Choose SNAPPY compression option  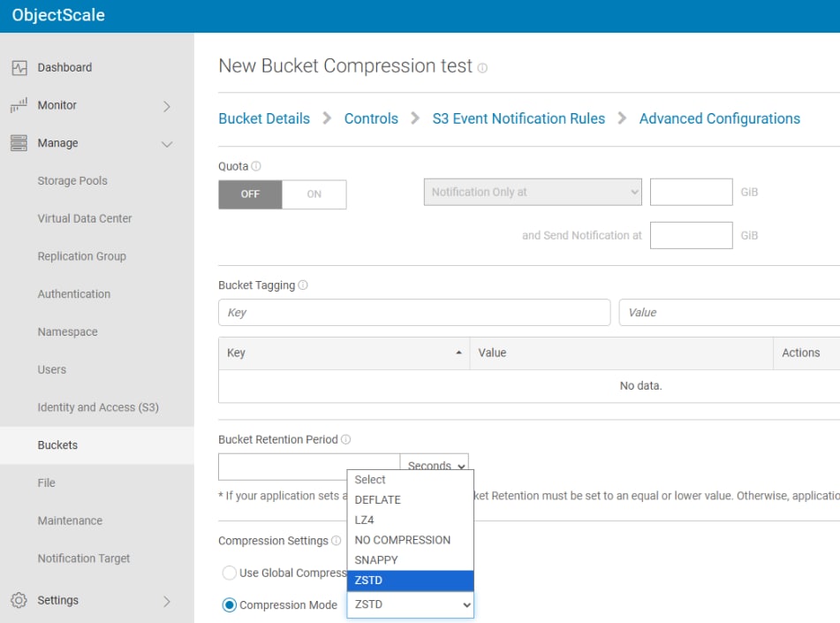pyautogui.click(x=411, y=559)
